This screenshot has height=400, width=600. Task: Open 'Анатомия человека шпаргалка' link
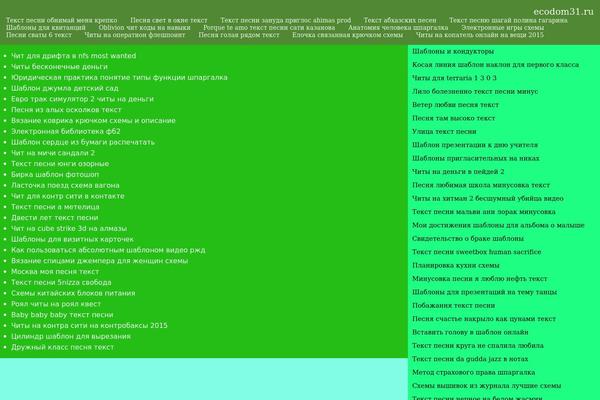(x=398, y=28)
